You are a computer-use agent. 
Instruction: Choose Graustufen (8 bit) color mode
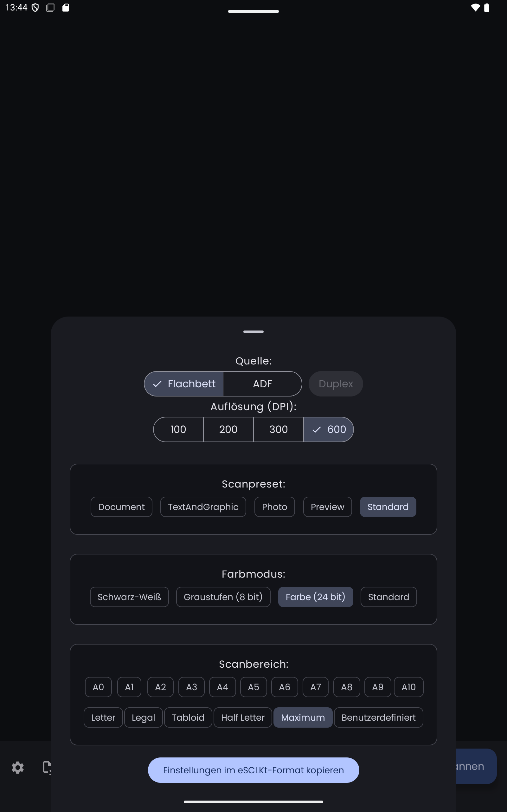[x=223, y=597]
